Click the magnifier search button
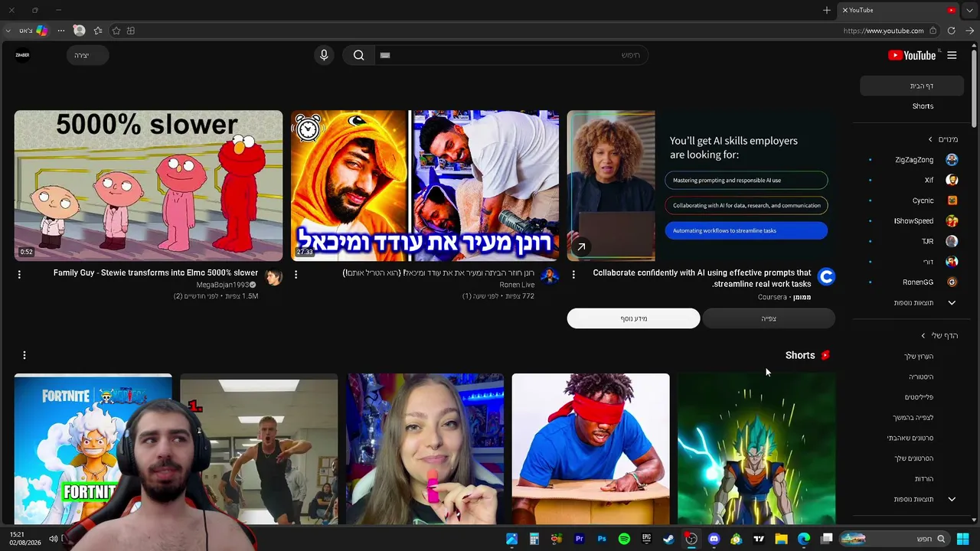This screenshot has height=551, width=980. point(358,55)
